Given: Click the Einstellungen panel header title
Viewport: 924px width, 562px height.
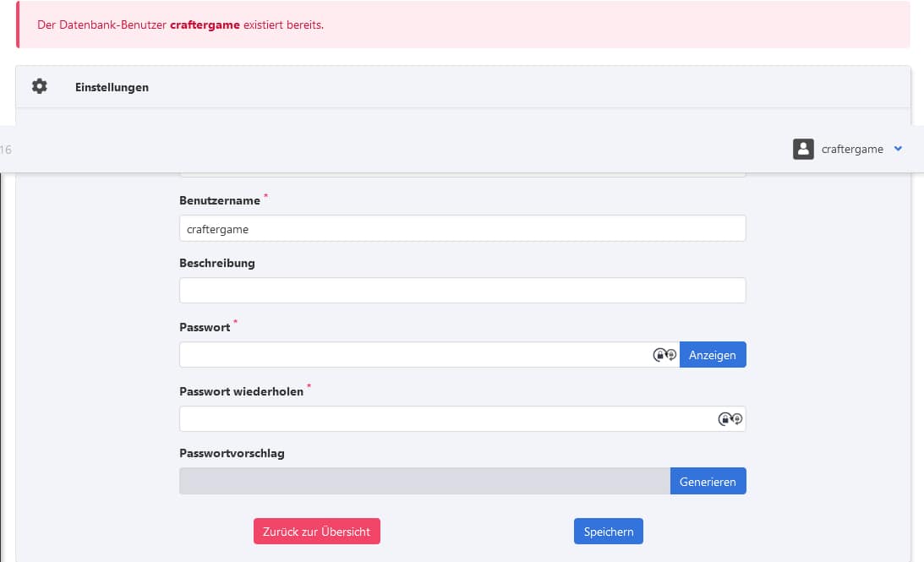Looking at the screenshot, I should tap(112, 87).
